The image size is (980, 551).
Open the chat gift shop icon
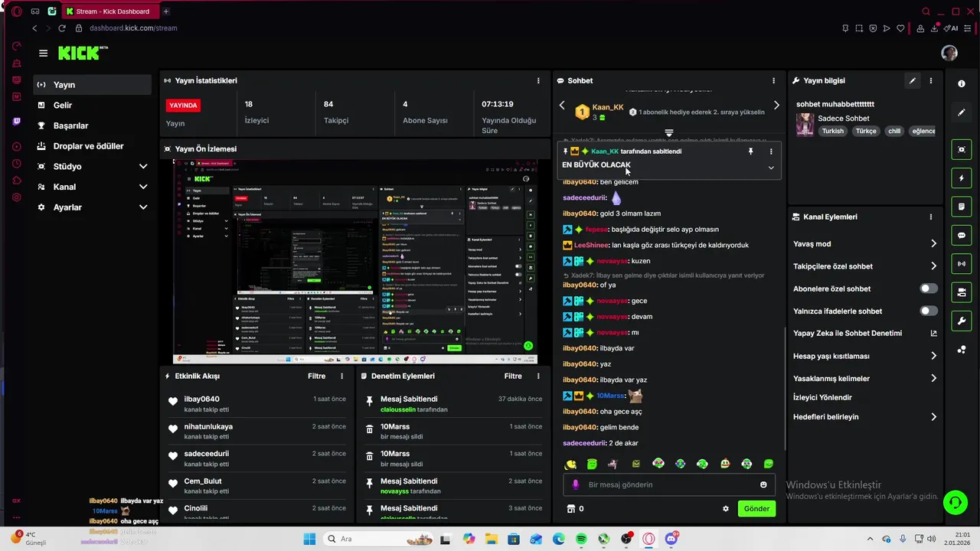click(x=570, y=509)
